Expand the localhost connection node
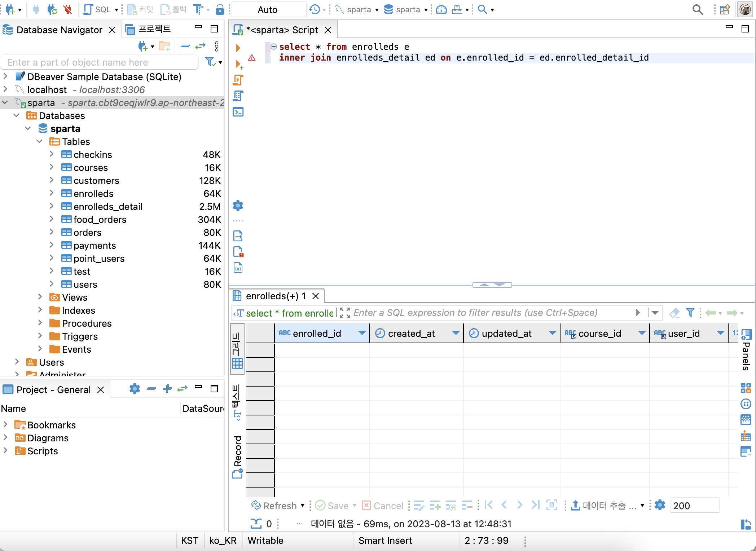 5,89
